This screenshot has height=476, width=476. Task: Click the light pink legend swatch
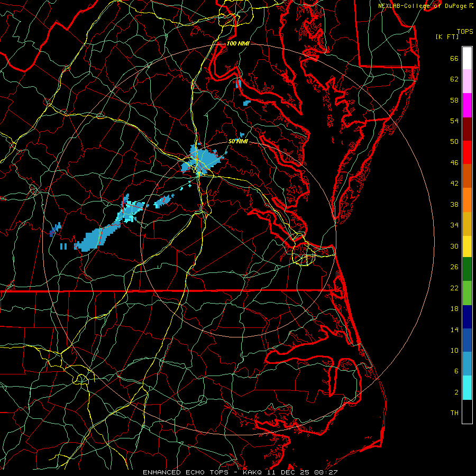[467, 81]
